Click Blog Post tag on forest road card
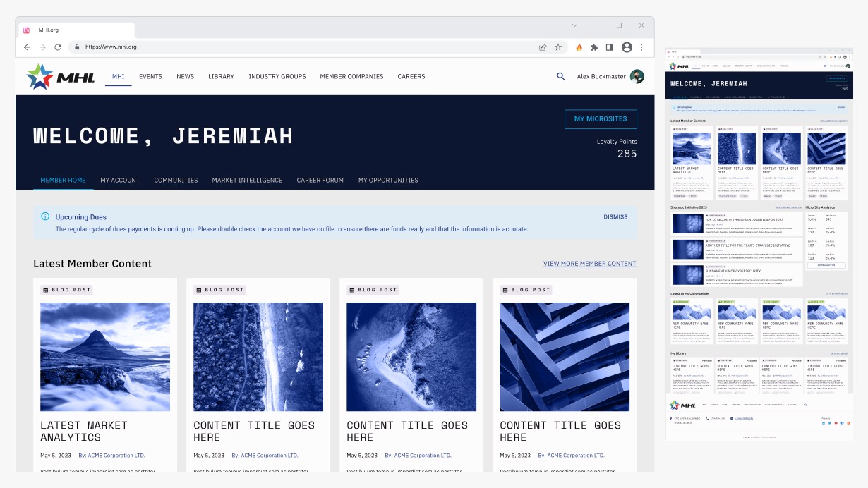Viewport: 868px width, 488px height. tap(219, 290)
